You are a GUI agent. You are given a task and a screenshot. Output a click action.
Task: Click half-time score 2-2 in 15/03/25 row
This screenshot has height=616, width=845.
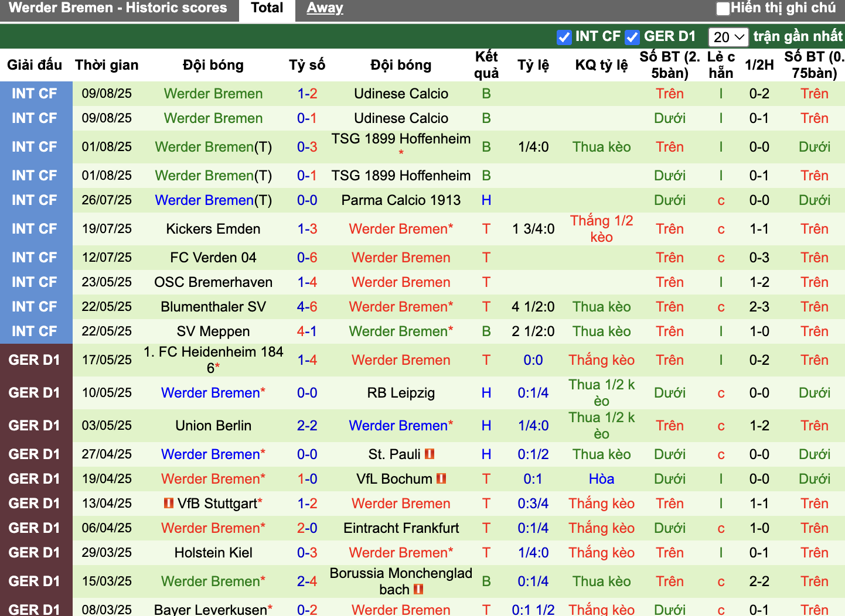[x=759, y=581]
